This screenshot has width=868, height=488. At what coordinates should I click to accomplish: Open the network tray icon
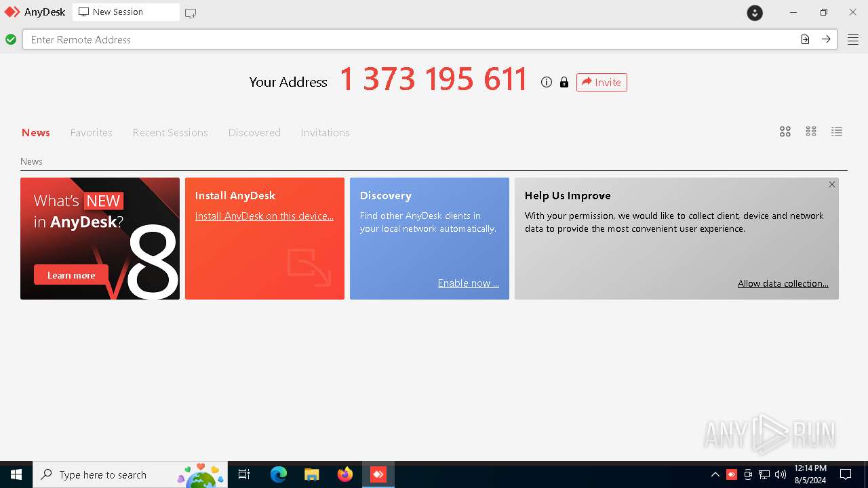coord(764,474)
